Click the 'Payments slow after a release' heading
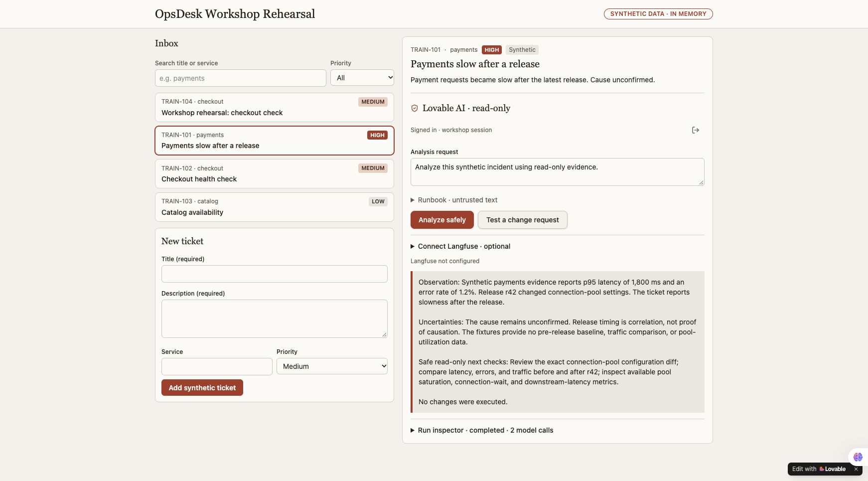This screenshot has width=868, height=481. 475,64
